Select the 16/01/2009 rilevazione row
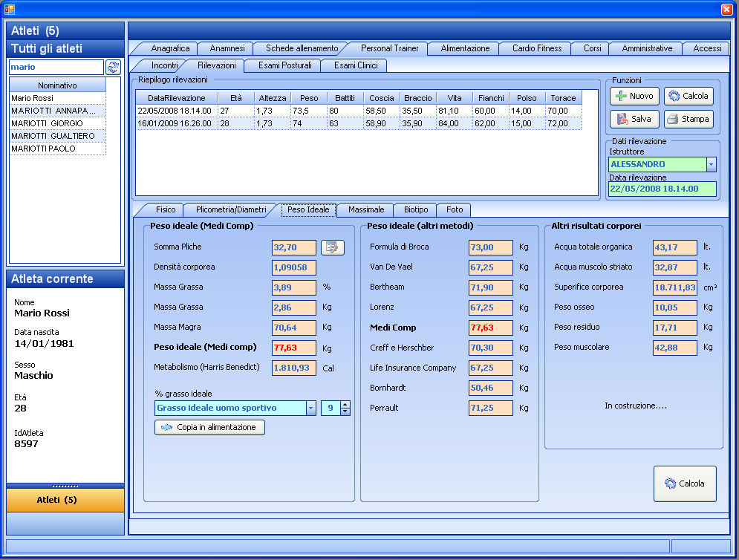739x560 pixels. (357, 123)
